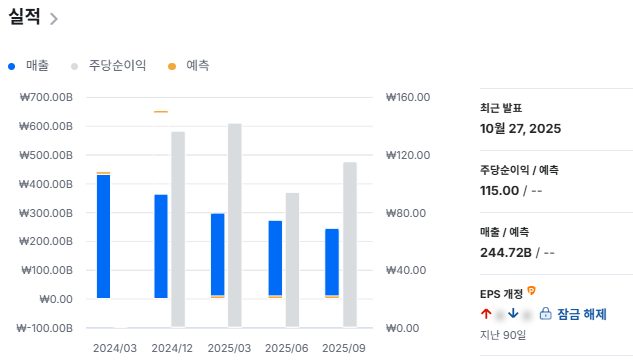Click the 주당순이익 legend label
This screenshot has width=633, height=361.
[117, 65]
